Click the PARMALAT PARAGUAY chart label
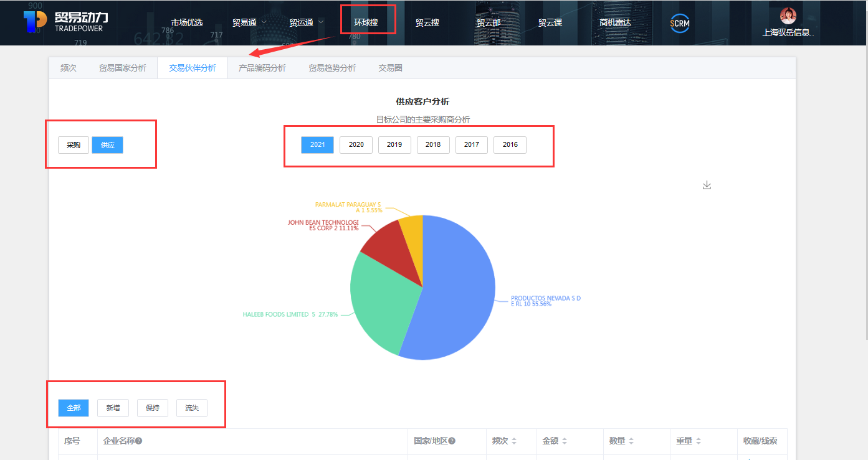868x460 pixels. 348,207
